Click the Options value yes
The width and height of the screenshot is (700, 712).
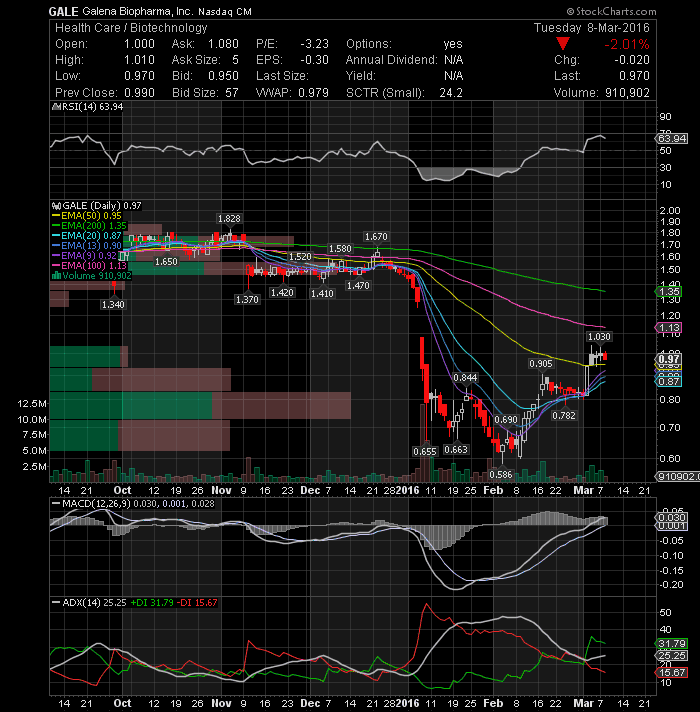453,44
